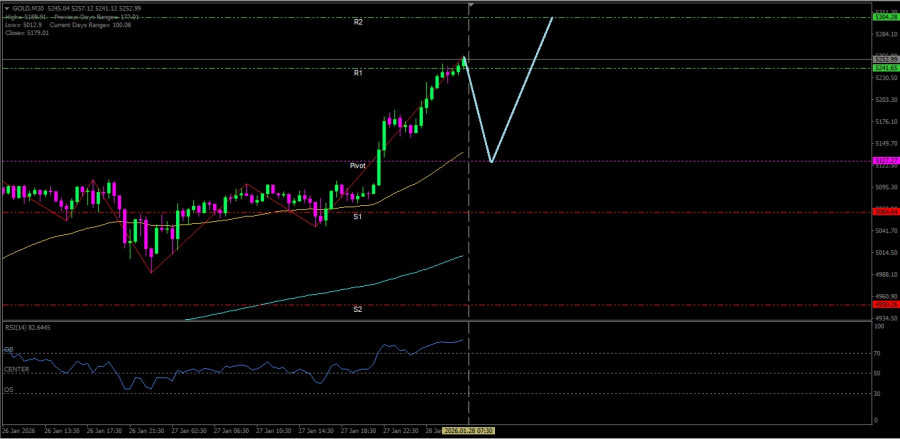900x439 pixels.
Task: Select the R1 resistance label
Action: (358, 73)
